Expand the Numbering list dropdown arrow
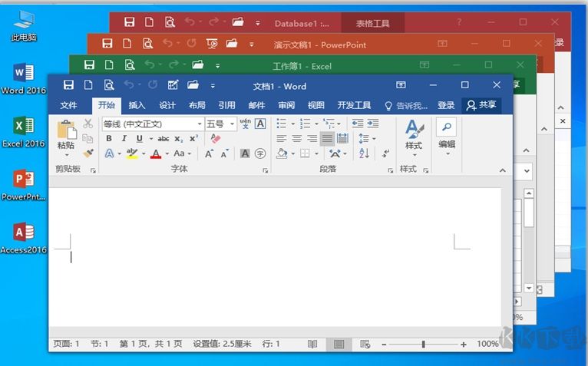The width and height of the screenshot is (588, 366). tap(316, 124)
